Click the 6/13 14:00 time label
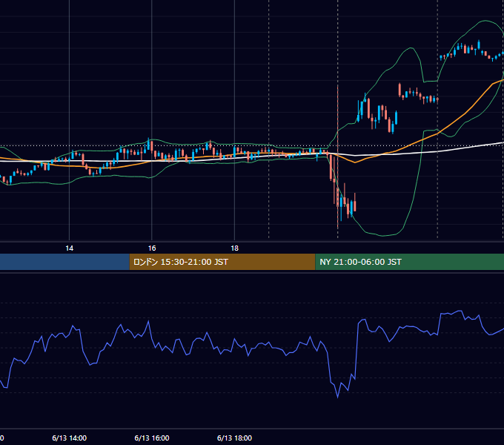The height and width of the screenshot is (445, 504). click(x=69, y=438)
